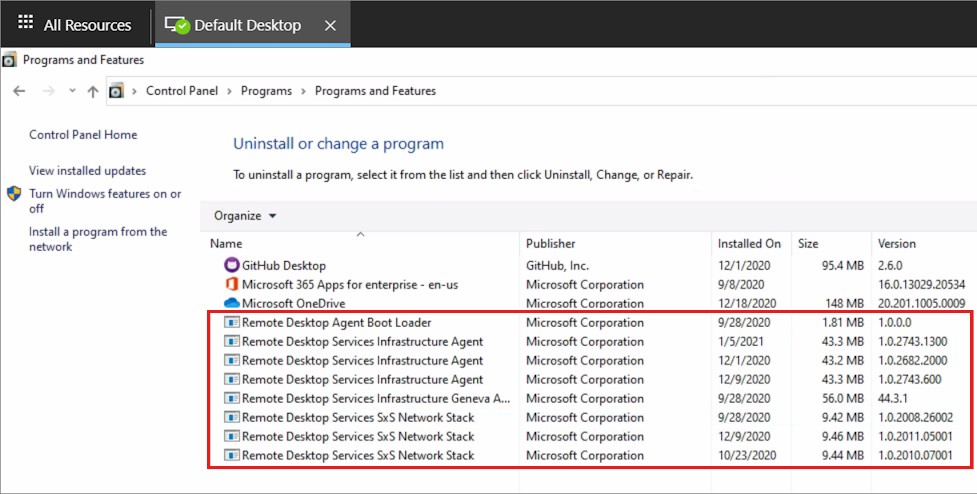The image size is (977, 494).
Task: Click the address bar Control Panel icon
Action: [x=117, y=92]
